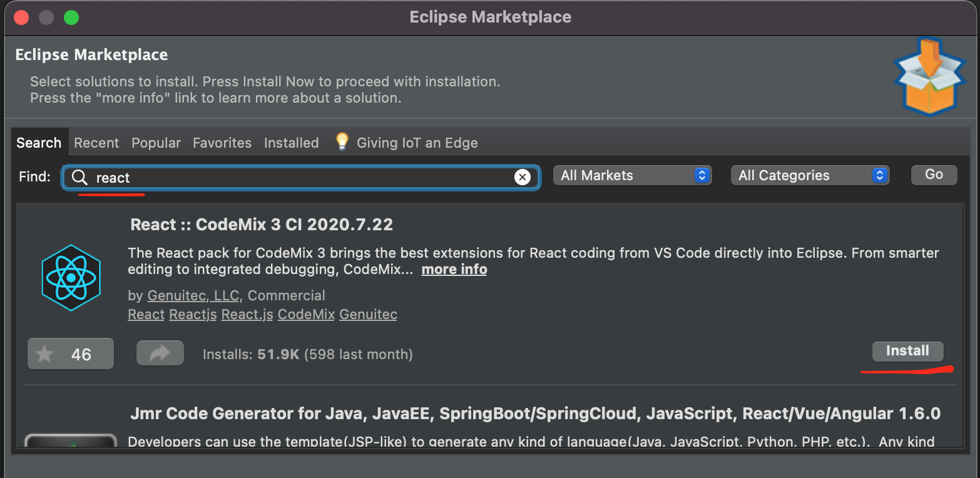
Task: Close the Eclipse Marketplace window
Action: tap(21, 17)
